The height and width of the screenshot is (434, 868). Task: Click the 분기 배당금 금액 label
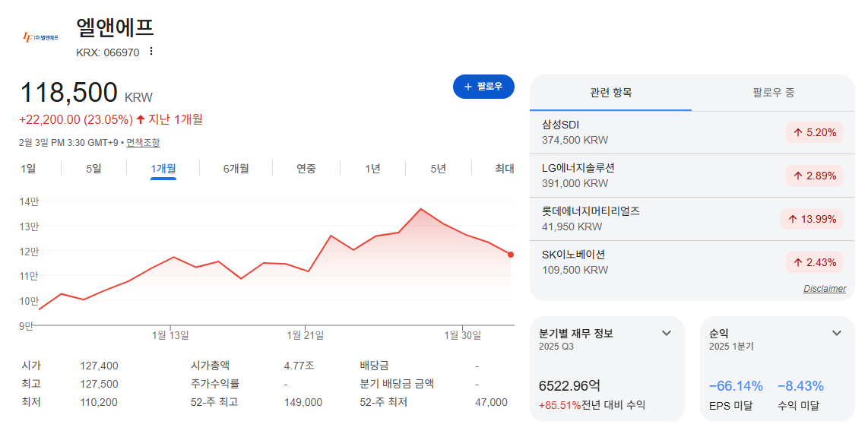[397, 384]
